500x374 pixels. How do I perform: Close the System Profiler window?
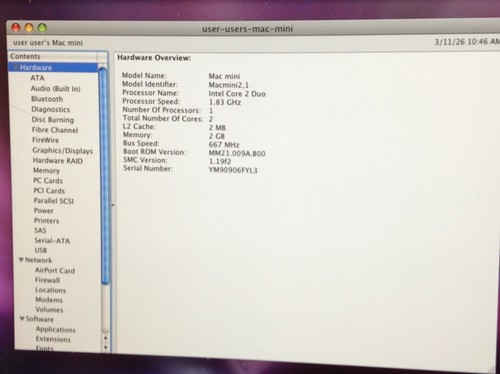pos(16,27)
